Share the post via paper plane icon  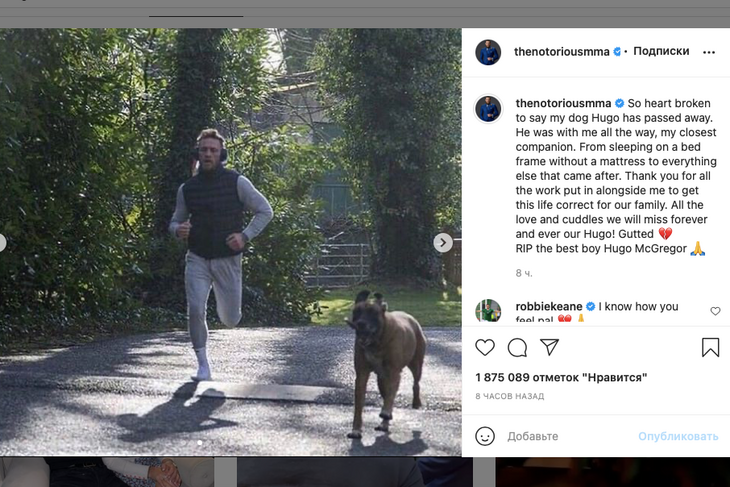click(549, 347)
